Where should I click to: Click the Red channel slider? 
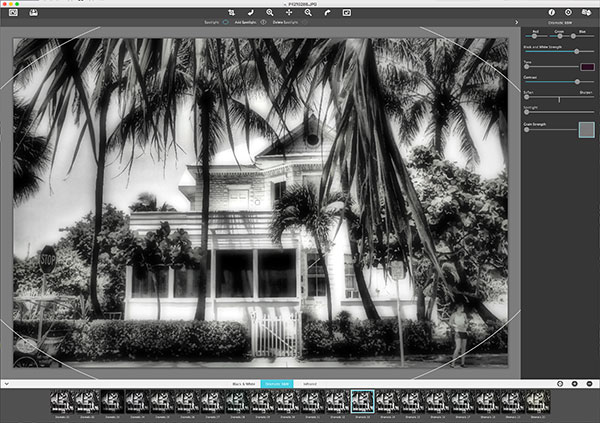click(x=534, y=36)
